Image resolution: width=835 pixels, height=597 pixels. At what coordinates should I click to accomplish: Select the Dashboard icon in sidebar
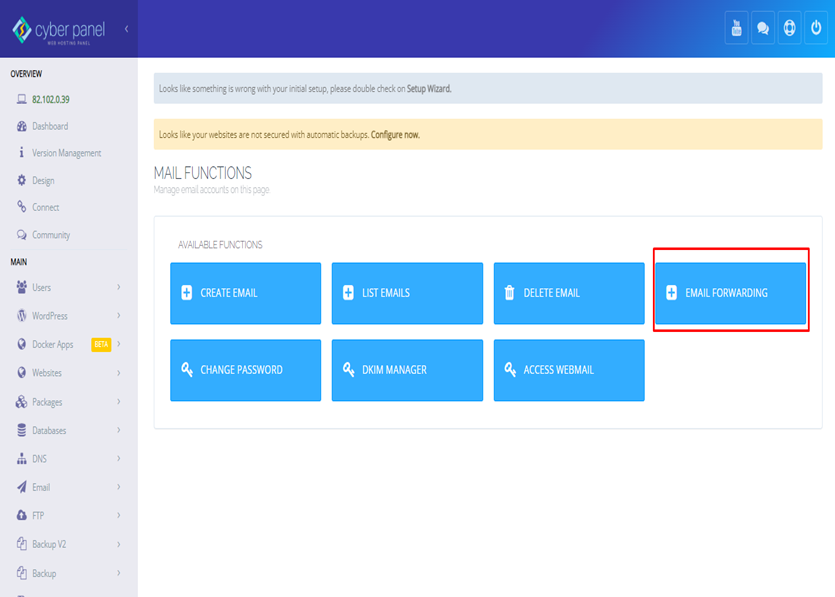click(x=21, y=126)
